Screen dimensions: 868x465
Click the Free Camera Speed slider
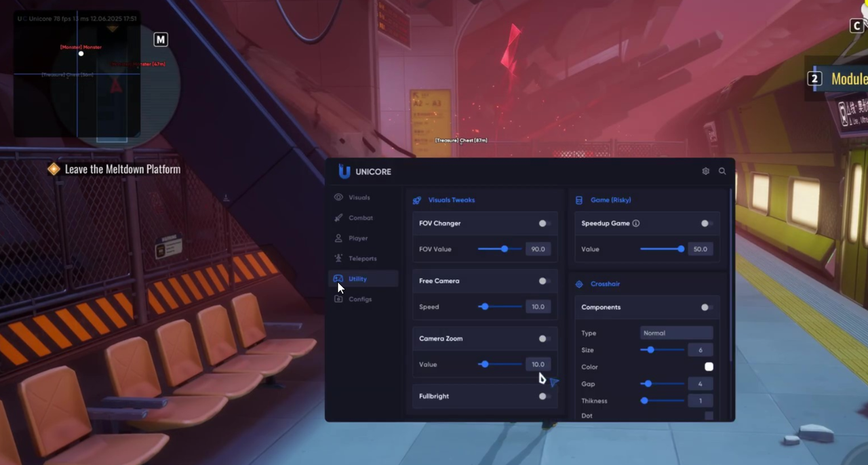500,306
